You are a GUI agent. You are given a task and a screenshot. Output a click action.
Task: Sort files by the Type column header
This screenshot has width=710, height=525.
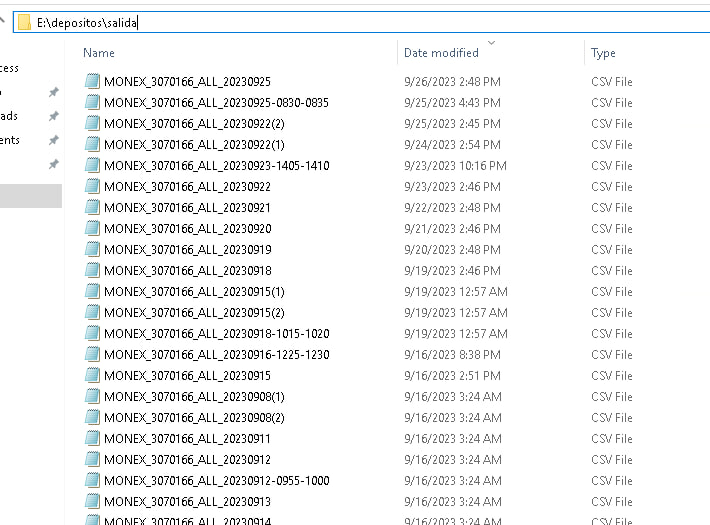click(x=603, y=53)
